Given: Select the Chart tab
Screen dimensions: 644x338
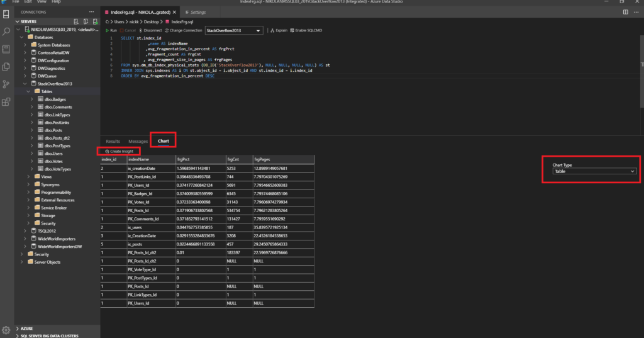Looking at the screenshot, I should point(163,141).
